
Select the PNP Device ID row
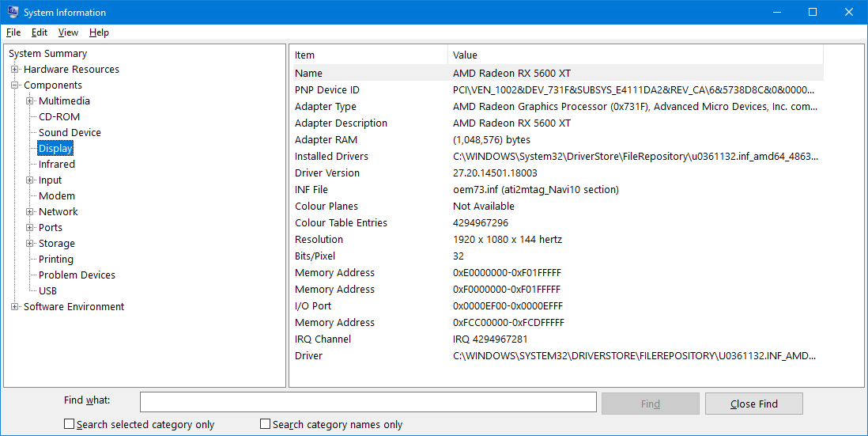click(x=558, y=89)
